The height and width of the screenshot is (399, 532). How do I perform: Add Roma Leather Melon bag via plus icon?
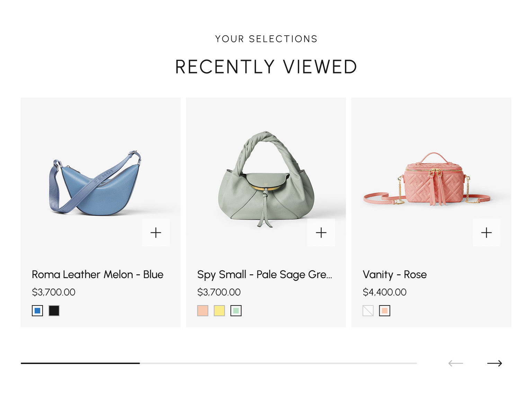(156, 232)
